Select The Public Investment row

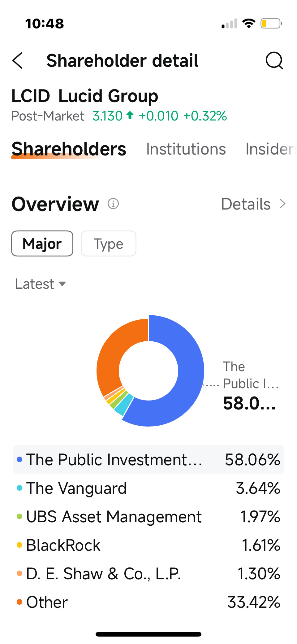tap(148, 459)
